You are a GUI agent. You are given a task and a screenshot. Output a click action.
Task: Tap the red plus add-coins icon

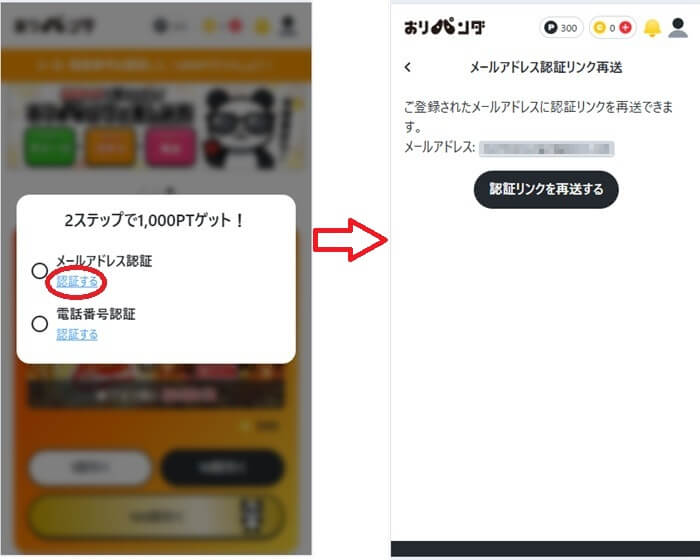click(x=625, y=28)
